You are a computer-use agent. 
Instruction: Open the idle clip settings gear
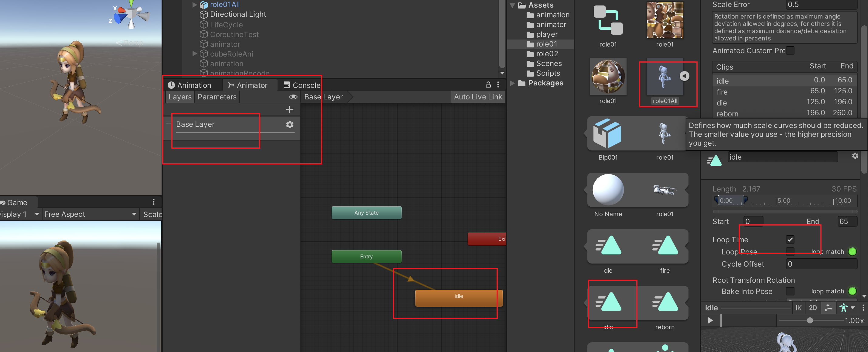(x=855, y=156)
